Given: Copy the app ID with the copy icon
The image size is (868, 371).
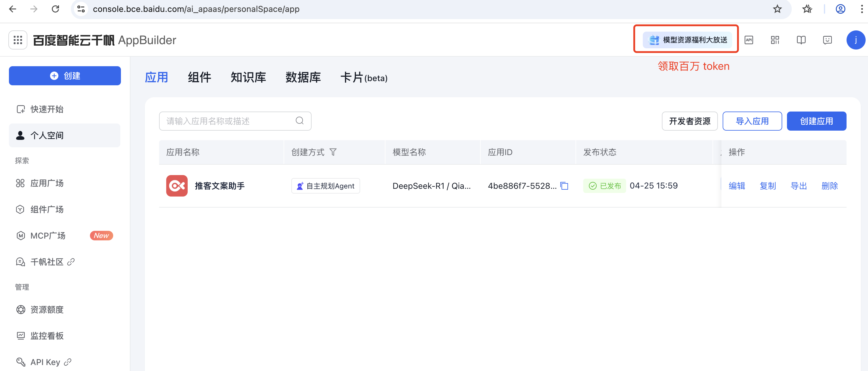Looking at the screenshot, I should click(x=564, y=186).
